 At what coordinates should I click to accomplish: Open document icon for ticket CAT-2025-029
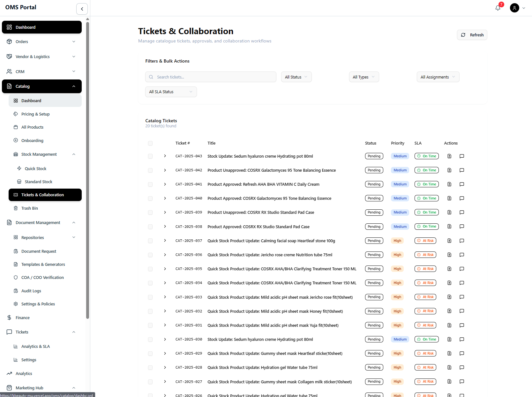point(449,353)
